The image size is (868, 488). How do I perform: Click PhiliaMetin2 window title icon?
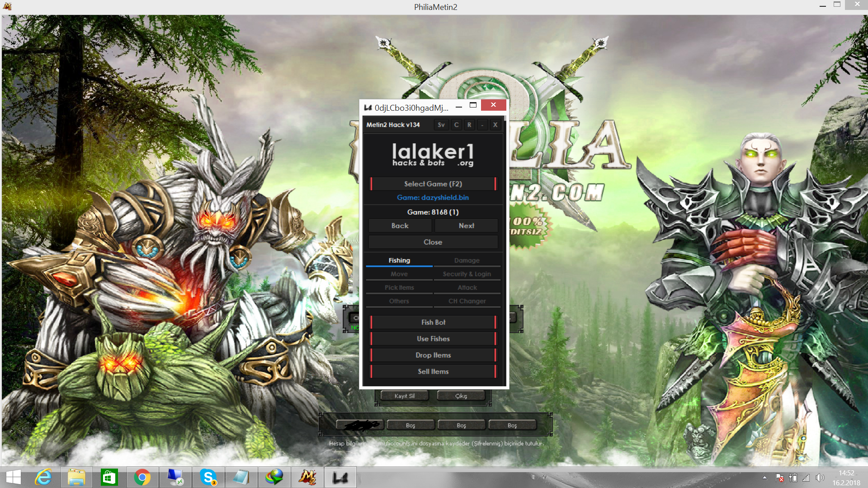7,6
